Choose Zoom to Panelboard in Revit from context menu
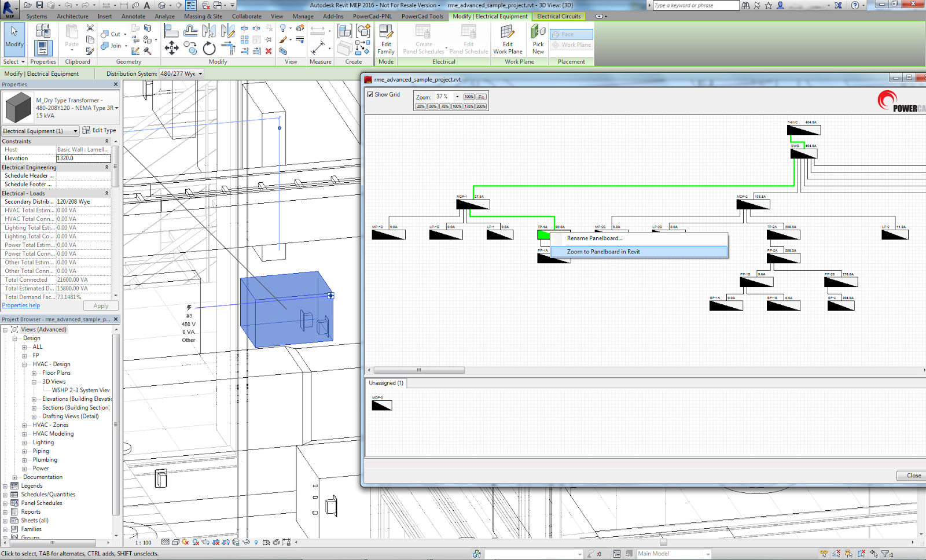Viewport: 926px width, 560px height. click(x=603, y=252)
